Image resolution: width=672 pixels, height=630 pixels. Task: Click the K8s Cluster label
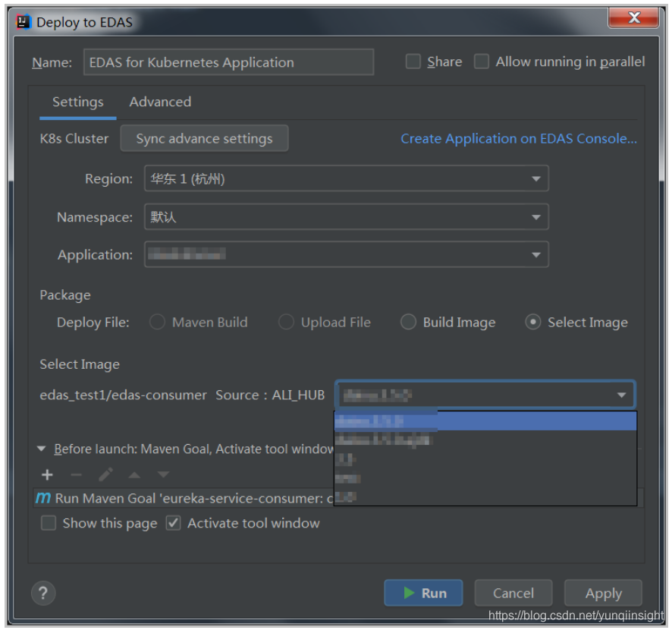(x=74, y=138)
